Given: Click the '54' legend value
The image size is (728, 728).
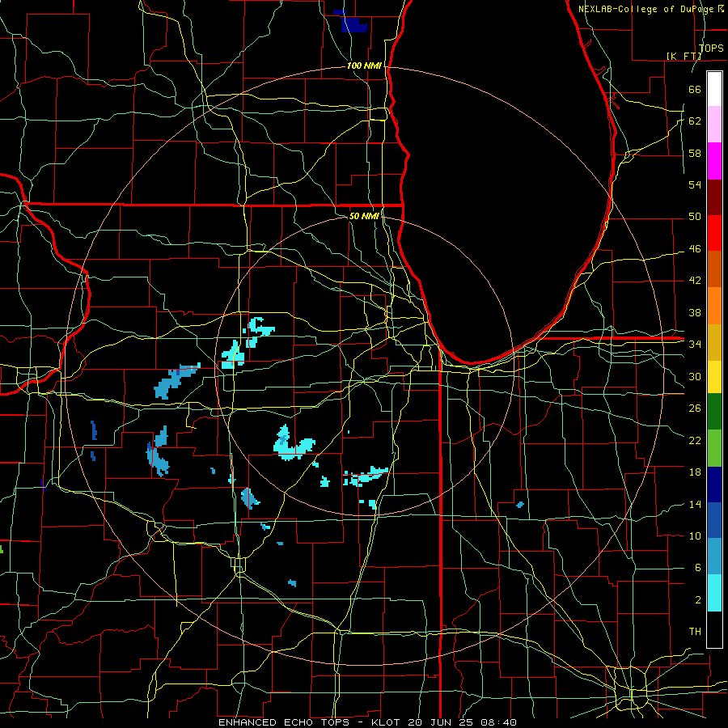Looking at the screenshot, I should (695, 184).
